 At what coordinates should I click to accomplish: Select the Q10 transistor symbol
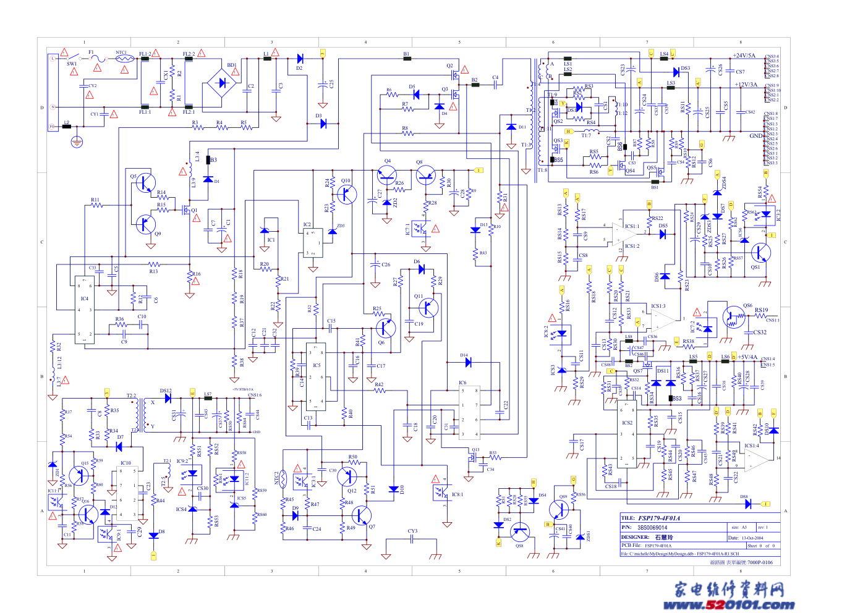pos(346,195)
